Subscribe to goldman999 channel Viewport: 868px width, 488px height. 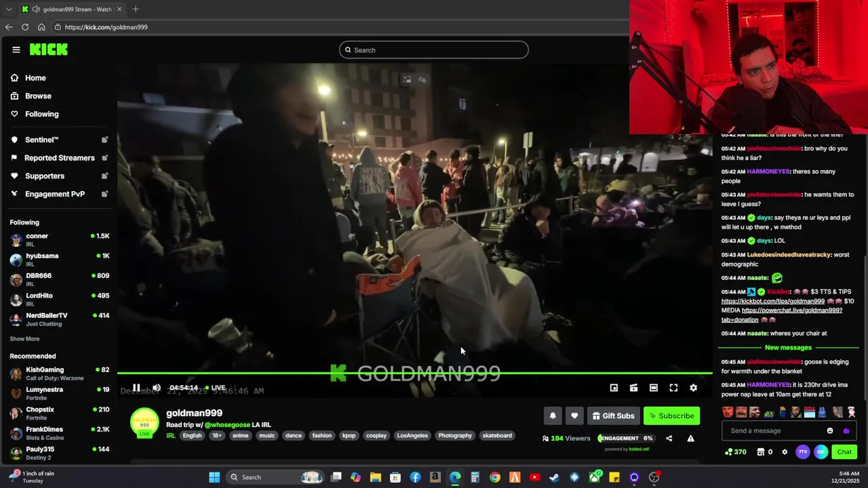[x=671, y=415]
